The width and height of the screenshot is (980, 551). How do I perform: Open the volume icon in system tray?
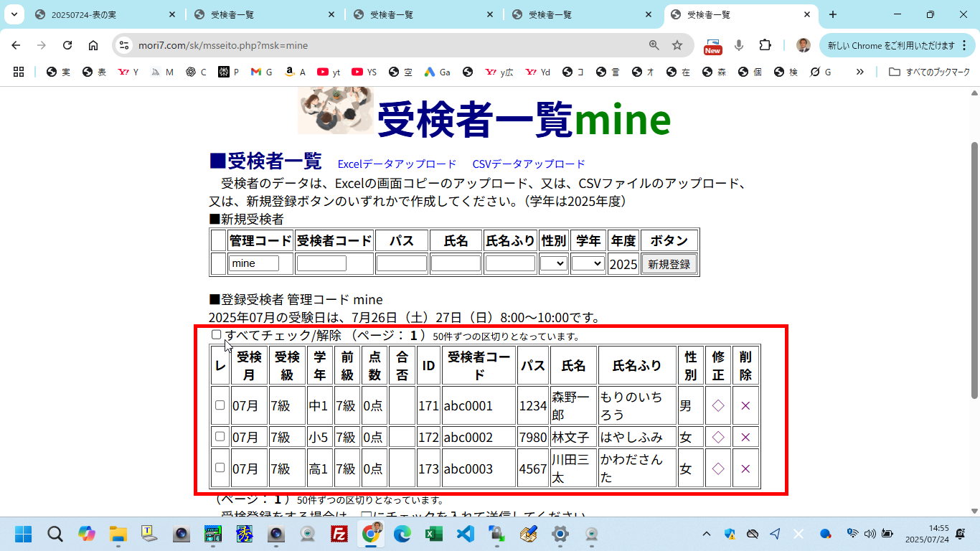pos(870,534)
